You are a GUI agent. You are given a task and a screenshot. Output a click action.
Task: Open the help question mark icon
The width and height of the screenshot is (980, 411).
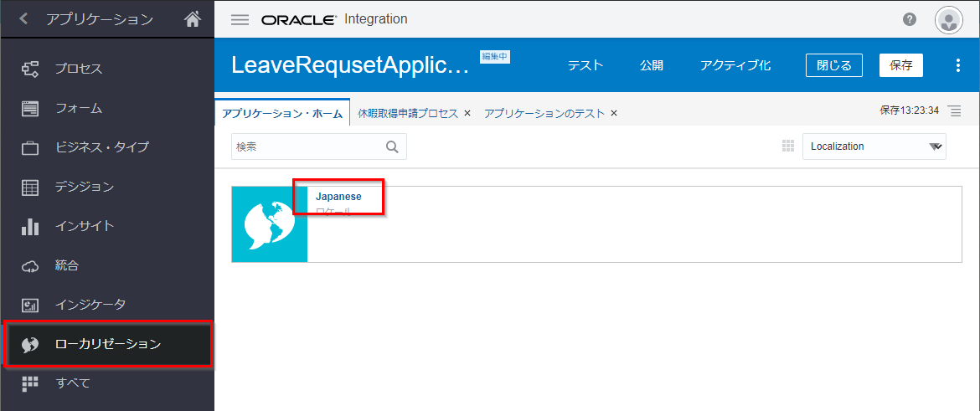click(910, 19)
